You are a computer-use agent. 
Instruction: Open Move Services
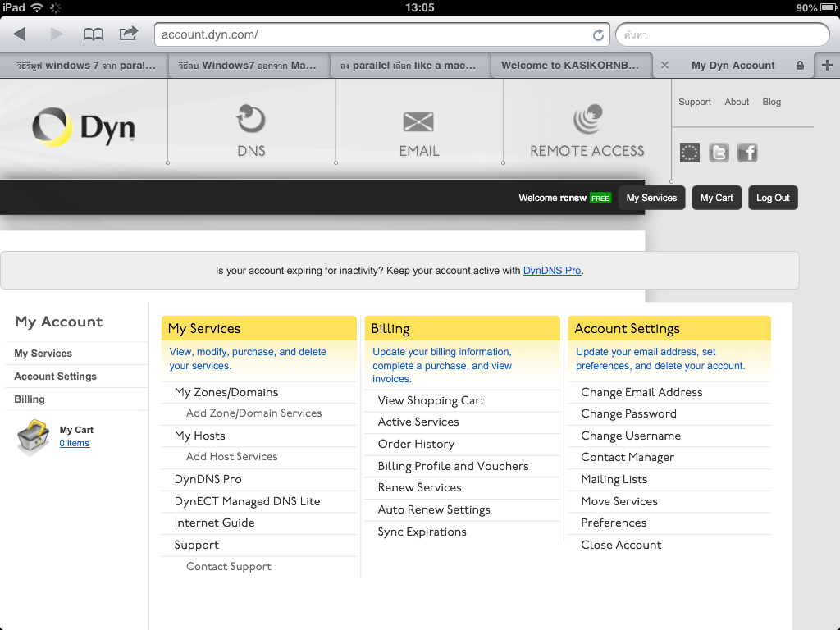click(x=619, y=501)
